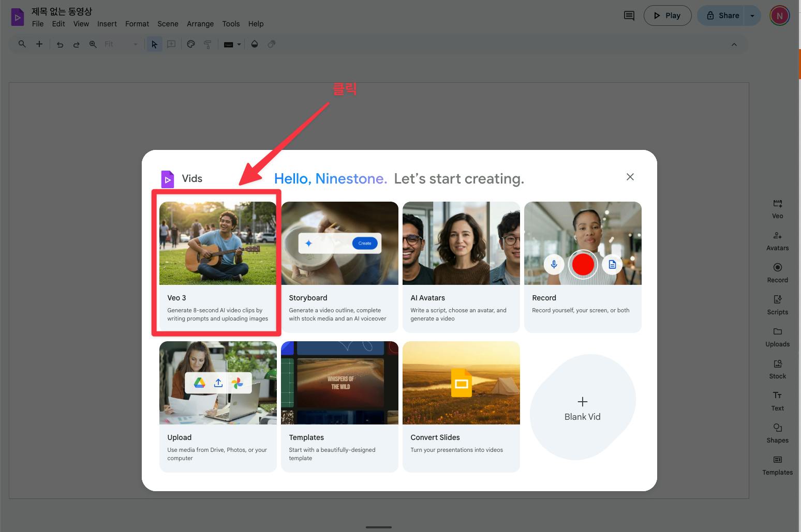Viewport: 801px width, 532px height.
Task: Open the Uploads sidebar panel
Action: coord(777,337)
